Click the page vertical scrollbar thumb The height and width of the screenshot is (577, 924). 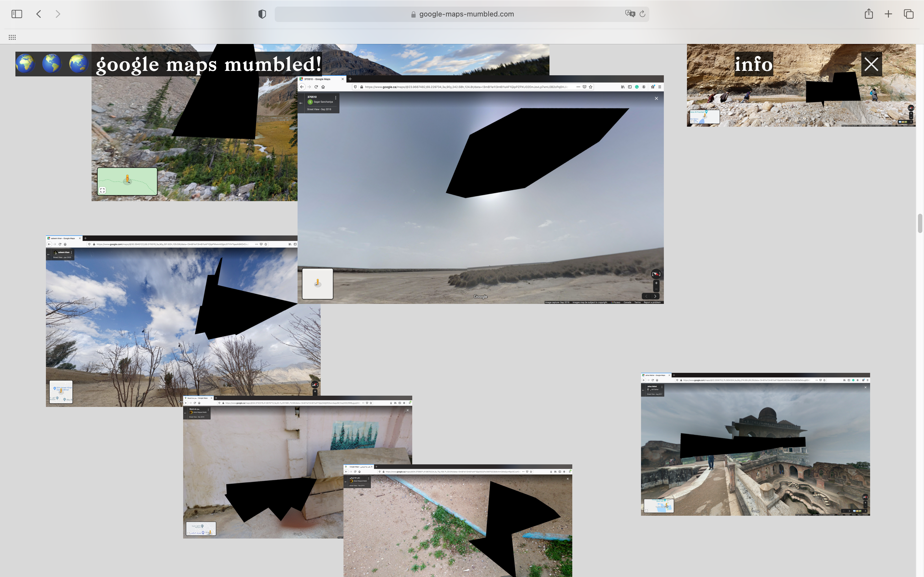point(920,223)
